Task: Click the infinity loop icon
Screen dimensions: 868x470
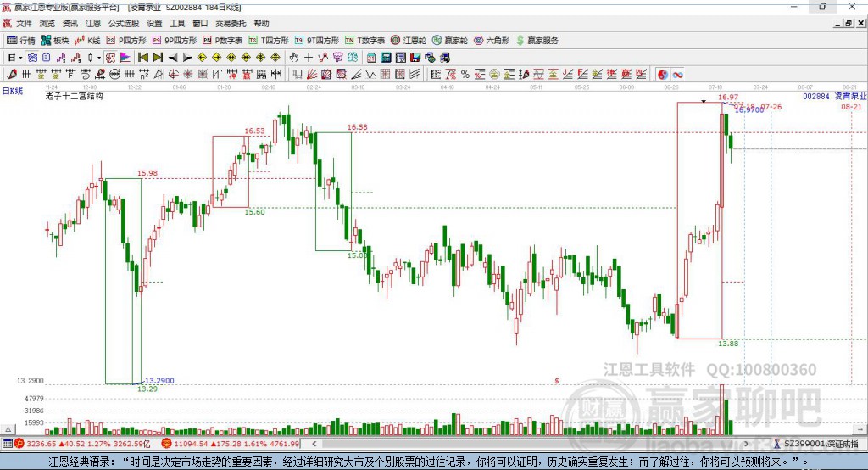Action: pyautogui.click(x=677, y=75)
